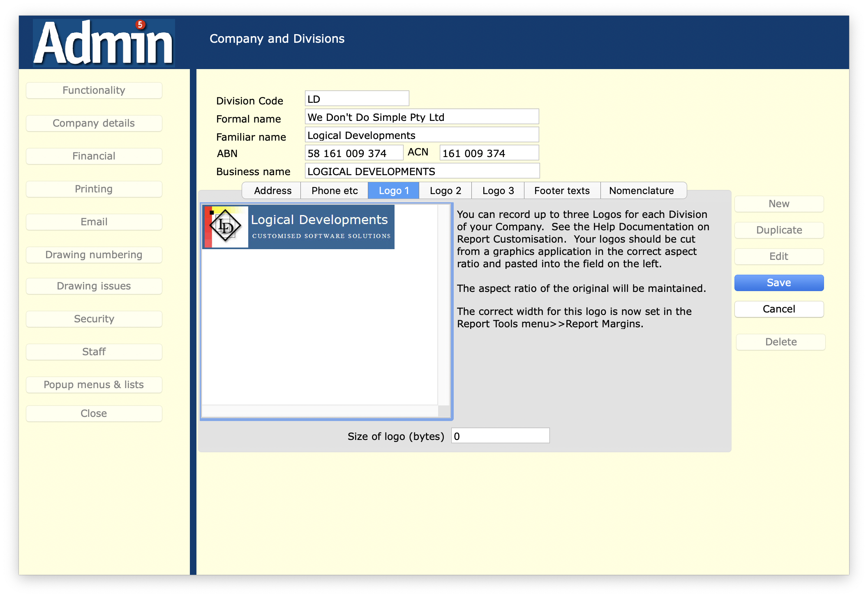Go to Company details
The image size is (868, 597).
94,123
